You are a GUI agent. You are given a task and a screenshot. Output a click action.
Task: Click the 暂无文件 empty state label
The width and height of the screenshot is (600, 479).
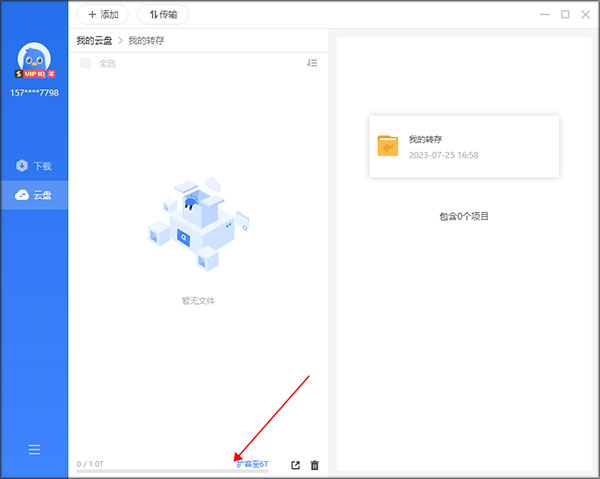tap(198, 301)
